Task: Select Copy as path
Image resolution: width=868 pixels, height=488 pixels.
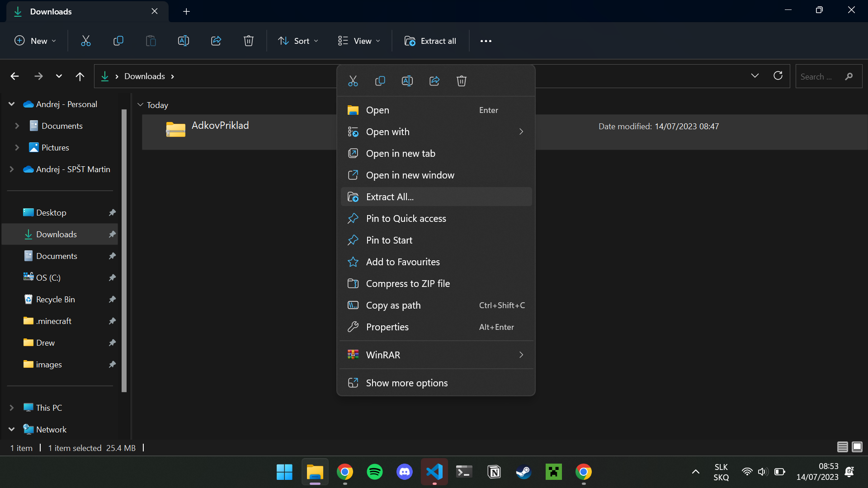Action: (x=436, y=305)
